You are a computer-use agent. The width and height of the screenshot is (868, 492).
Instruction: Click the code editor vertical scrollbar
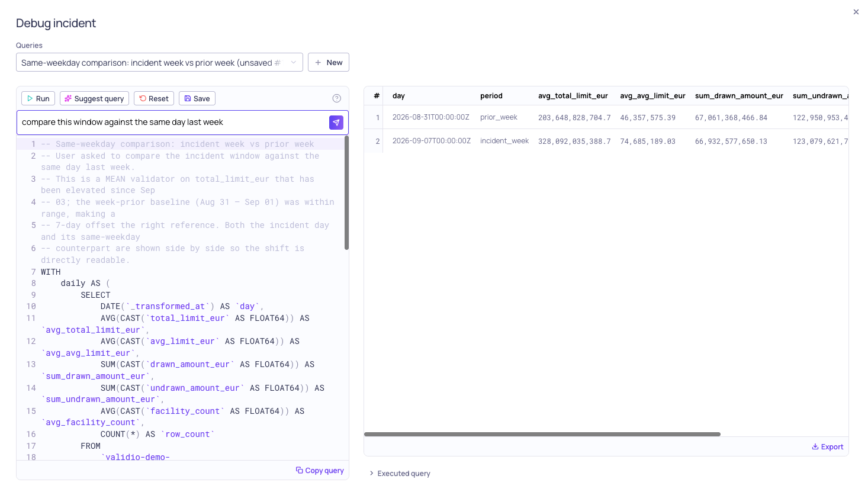coord(346,192)
